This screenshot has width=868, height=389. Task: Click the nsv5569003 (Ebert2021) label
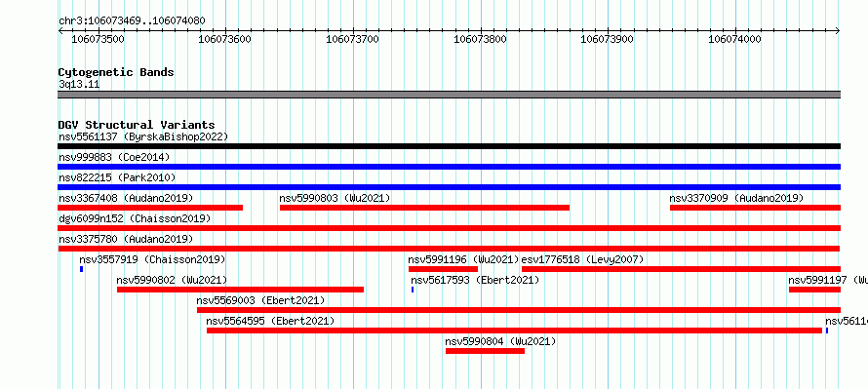[x=260, y=300]
